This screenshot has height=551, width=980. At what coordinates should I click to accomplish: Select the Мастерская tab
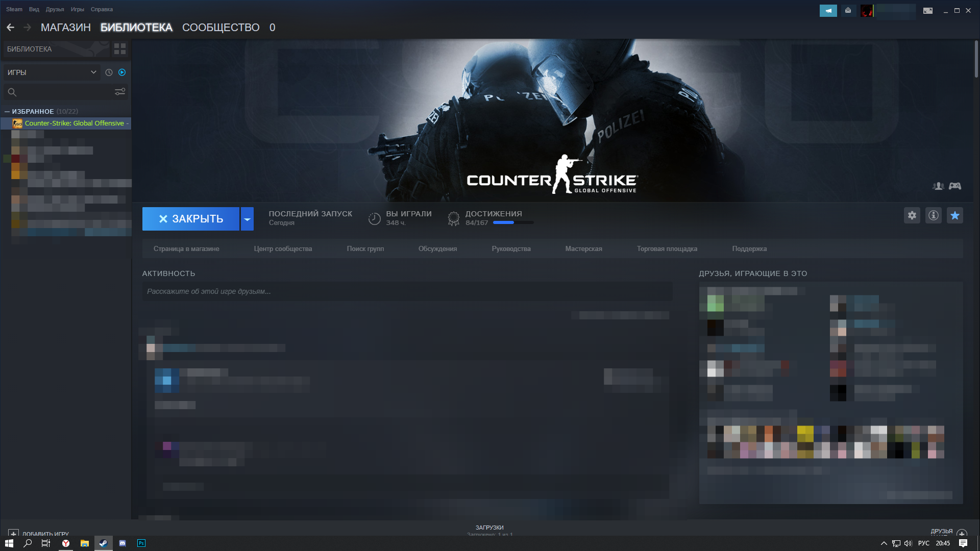point(583,248)
